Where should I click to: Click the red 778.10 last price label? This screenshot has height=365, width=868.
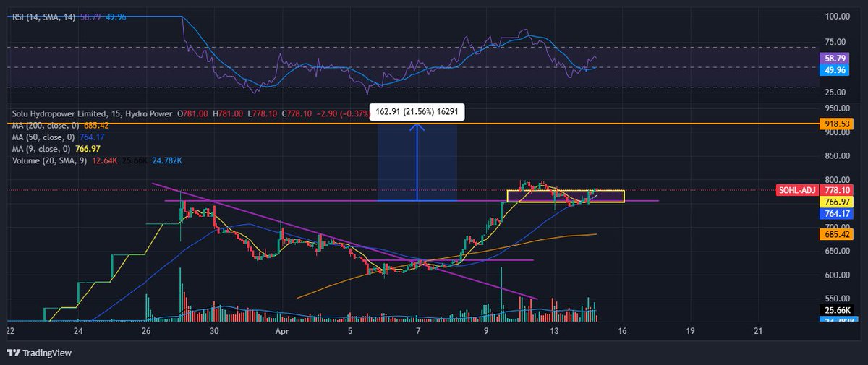pos(835,189)
